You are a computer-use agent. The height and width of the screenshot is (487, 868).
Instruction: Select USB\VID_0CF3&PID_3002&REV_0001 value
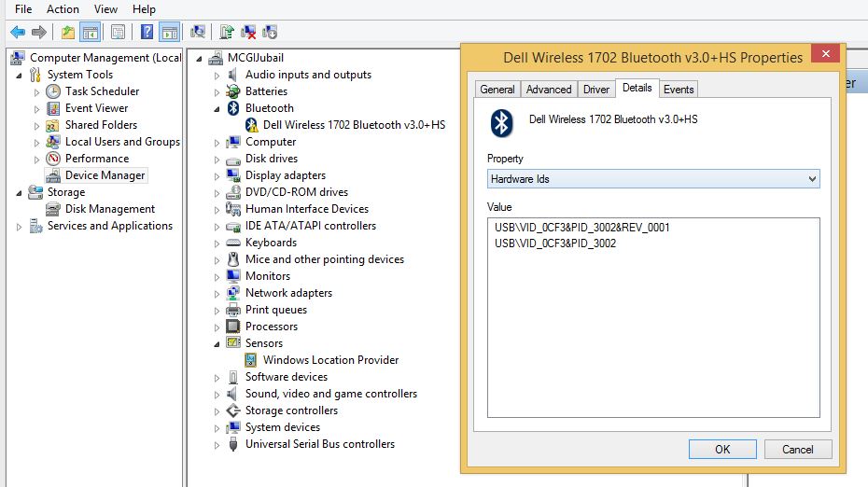tap(581, 228)
